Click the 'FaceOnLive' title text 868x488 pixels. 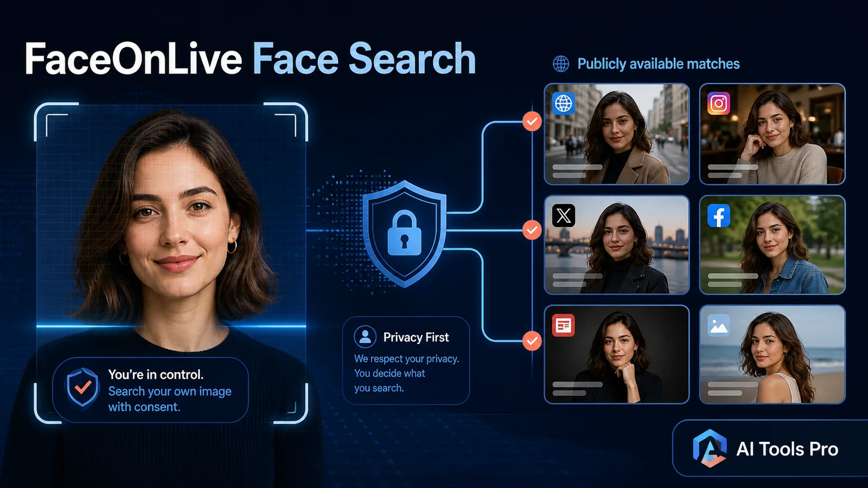pyautogui.click(x=133, y=59)
